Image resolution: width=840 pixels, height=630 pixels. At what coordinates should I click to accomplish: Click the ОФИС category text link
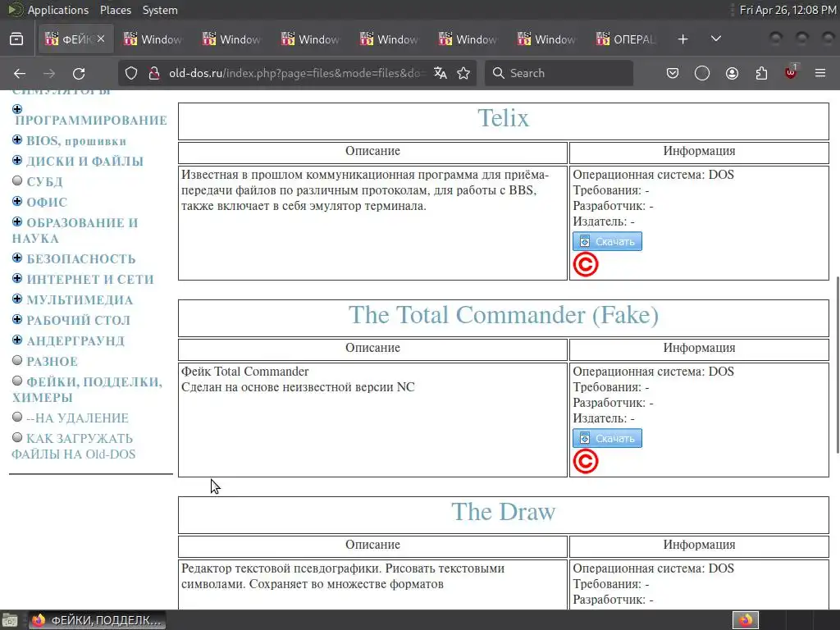47,203
